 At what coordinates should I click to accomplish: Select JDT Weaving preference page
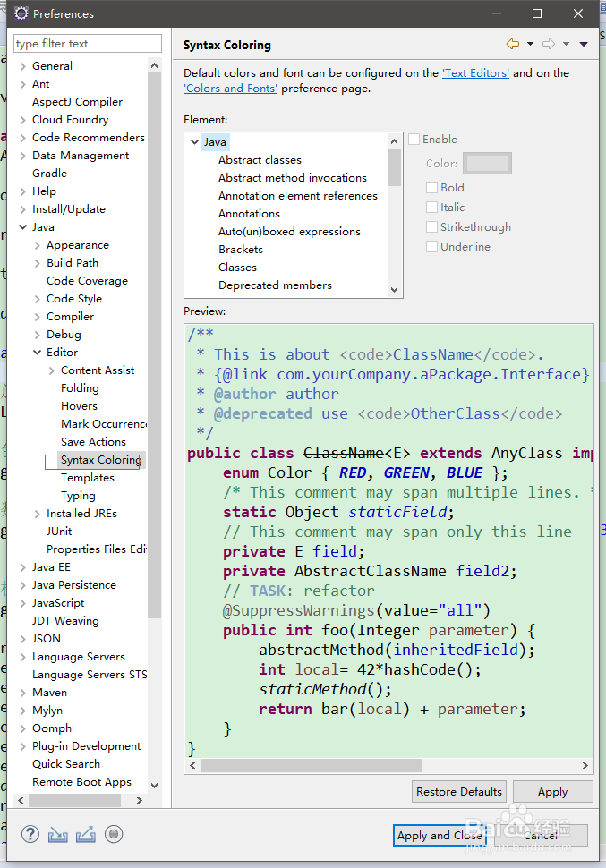65,621
